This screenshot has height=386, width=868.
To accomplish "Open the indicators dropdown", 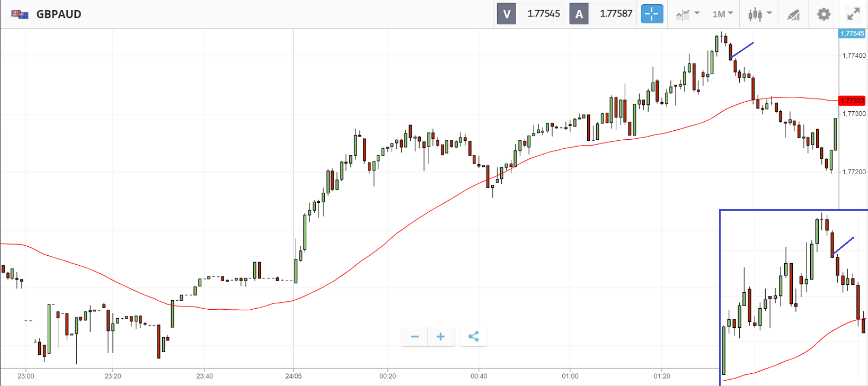I will 687,14.
